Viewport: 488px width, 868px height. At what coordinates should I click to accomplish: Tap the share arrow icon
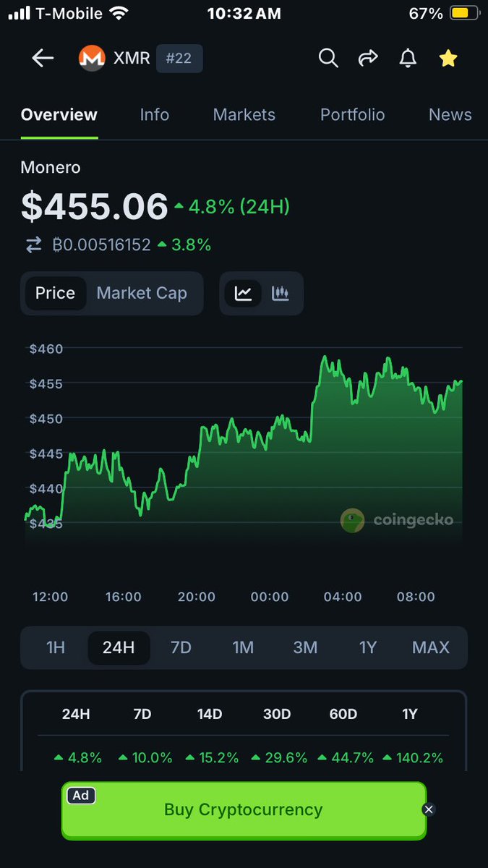point(369,59)
